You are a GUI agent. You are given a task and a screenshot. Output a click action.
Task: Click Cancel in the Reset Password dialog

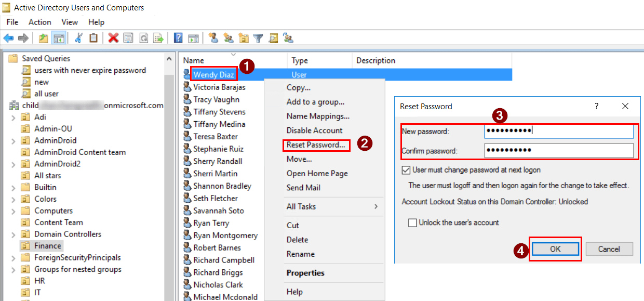[x=609, y=248]
